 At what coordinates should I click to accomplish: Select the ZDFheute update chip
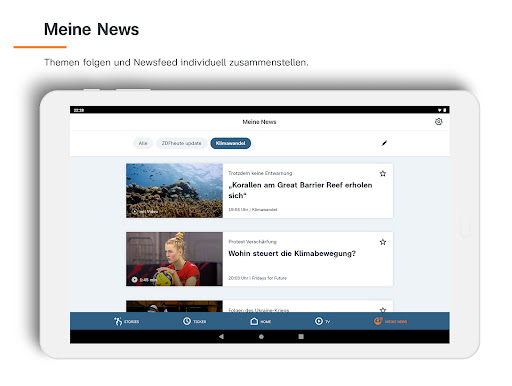click(x=181, y=143)
